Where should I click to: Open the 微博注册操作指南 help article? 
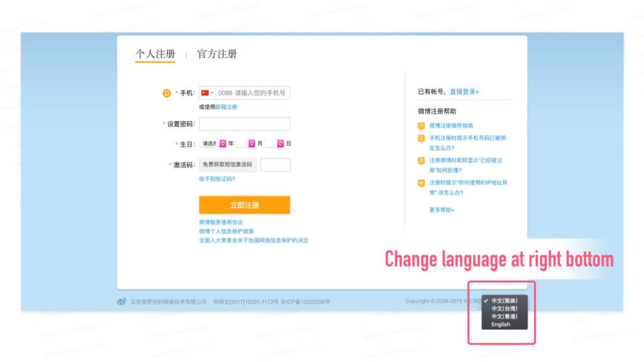[x=451, y=126]
